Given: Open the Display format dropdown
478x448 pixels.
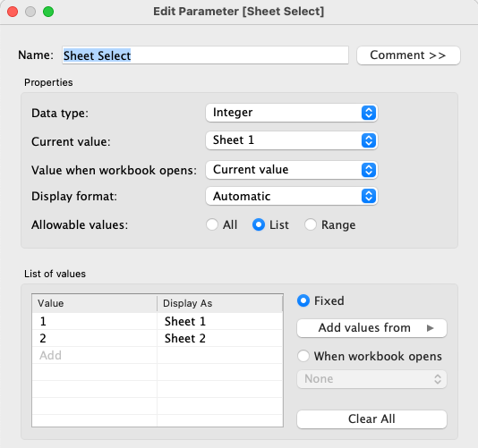Looking at the screenshot, I should (x=292, y=196).
